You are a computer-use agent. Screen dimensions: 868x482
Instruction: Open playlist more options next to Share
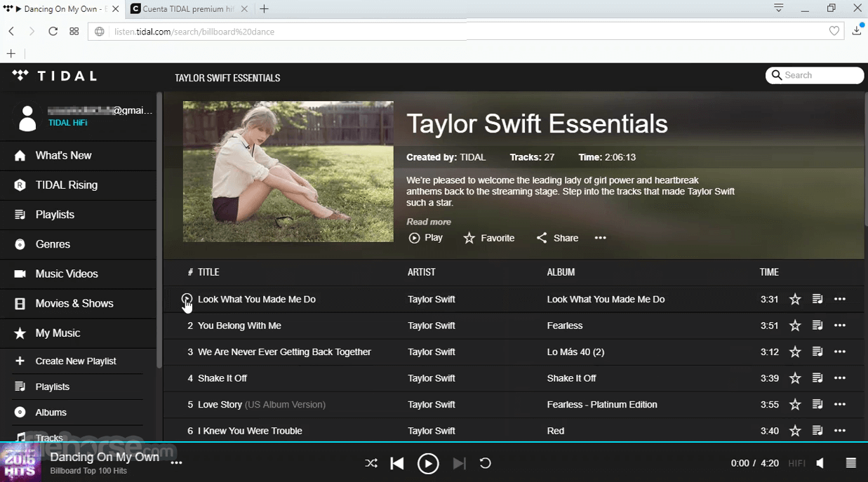coord(600,238)
